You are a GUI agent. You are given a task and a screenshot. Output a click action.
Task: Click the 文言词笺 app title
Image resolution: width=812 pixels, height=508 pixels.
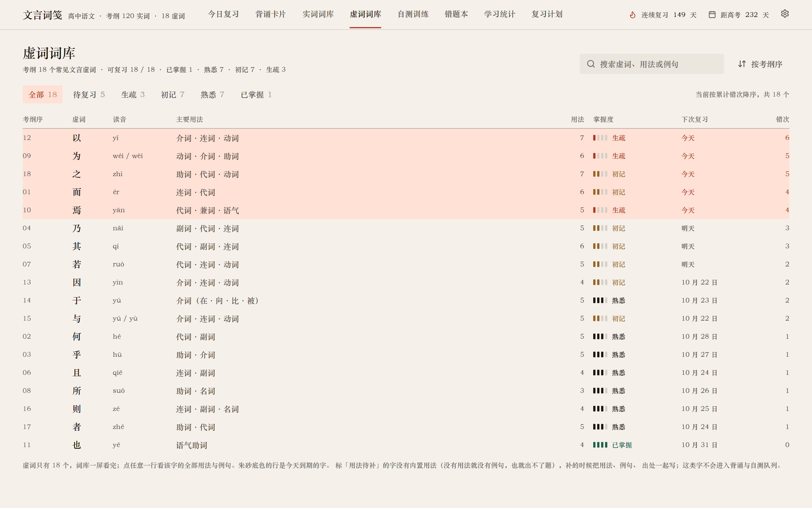pos(43,15)
